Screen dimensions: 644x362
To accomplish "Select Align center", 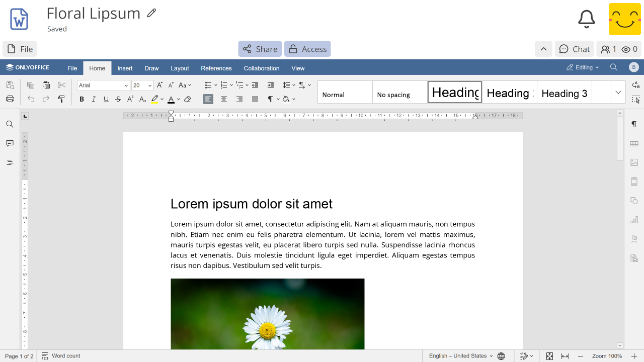I will coord(224,99).
